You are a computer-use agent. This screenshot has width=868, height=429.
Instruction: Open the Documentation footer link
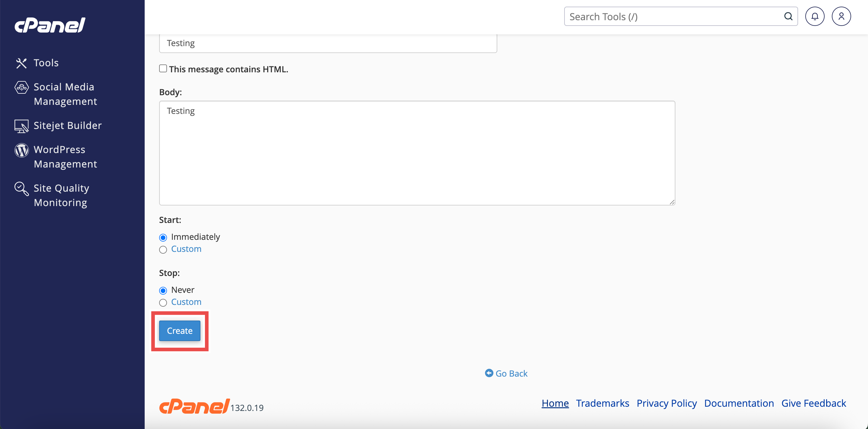pyautogui.click(x=739, y=403)
